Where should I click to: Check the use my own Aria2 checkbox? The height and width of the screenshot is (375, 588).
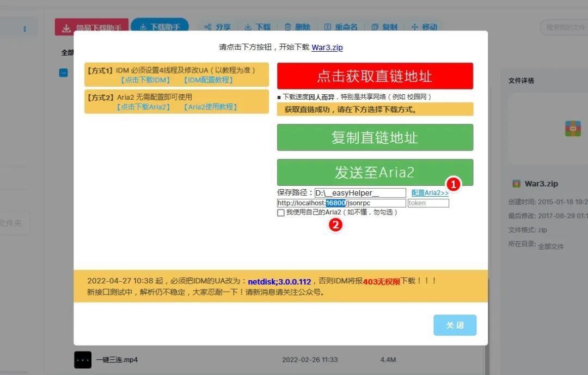coord(280,213)
